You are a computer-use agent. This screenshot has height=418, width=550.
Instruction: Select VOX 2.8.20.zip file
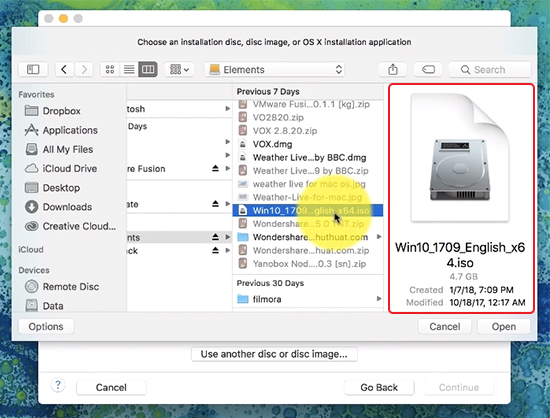tap(308, 131)
